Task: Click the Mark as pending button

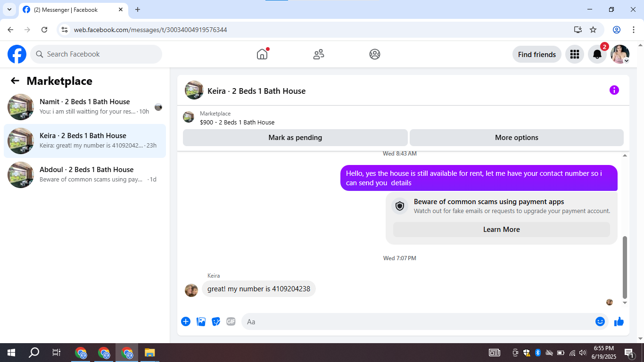Action: pos(295,138)
